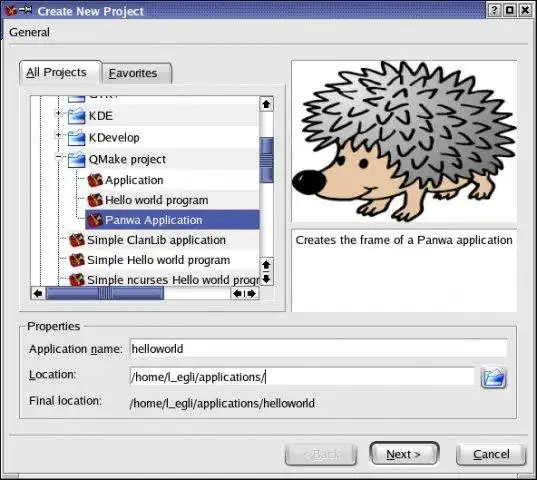This screenshot has height=480, width=537.
Task: Click the Application template icon
Action: click(95, 180)
